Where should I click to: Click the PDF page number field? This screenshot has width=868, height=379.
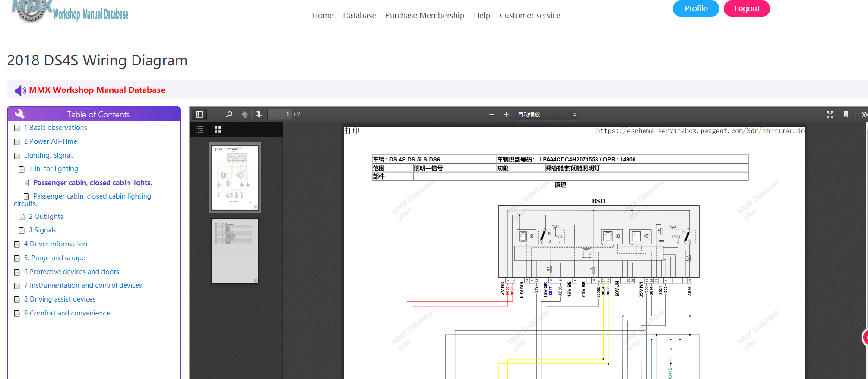[x=280, y=114]
